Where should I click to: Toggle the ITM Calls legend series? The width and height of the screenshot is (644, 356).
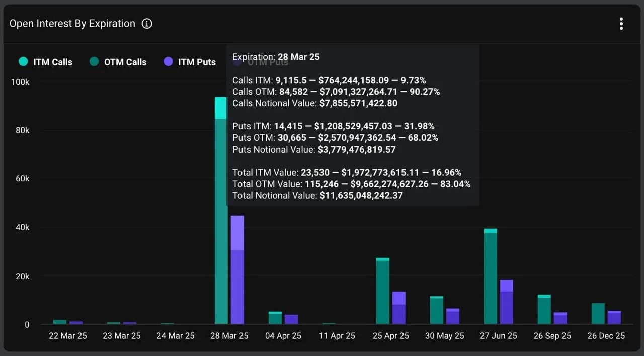coord(46,62)
